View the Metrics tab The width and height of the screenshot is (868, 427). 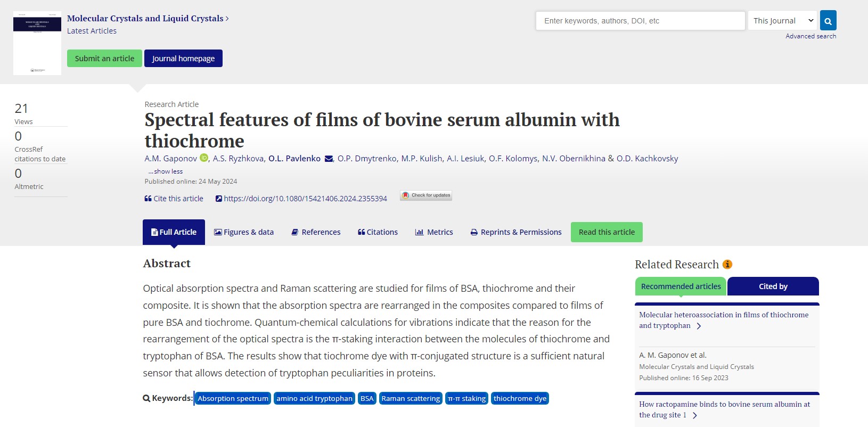coord(434,232)
